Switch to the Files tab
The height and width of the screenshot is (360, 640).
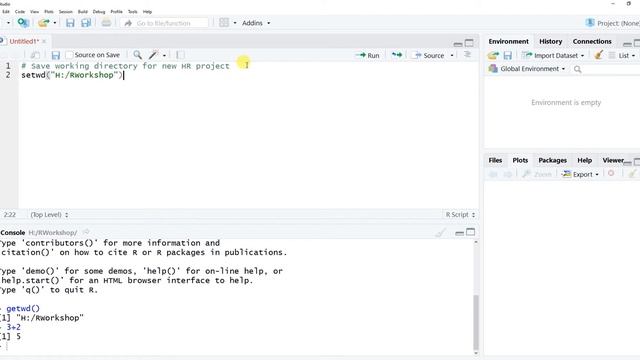[x=495, y=160]
